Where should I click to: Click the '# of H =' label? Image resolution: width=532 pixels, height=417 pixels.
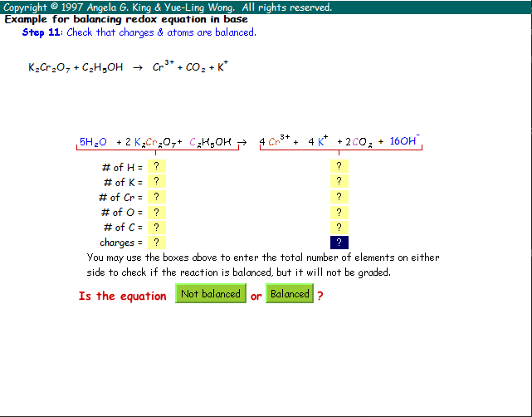(x=122, y=168)
